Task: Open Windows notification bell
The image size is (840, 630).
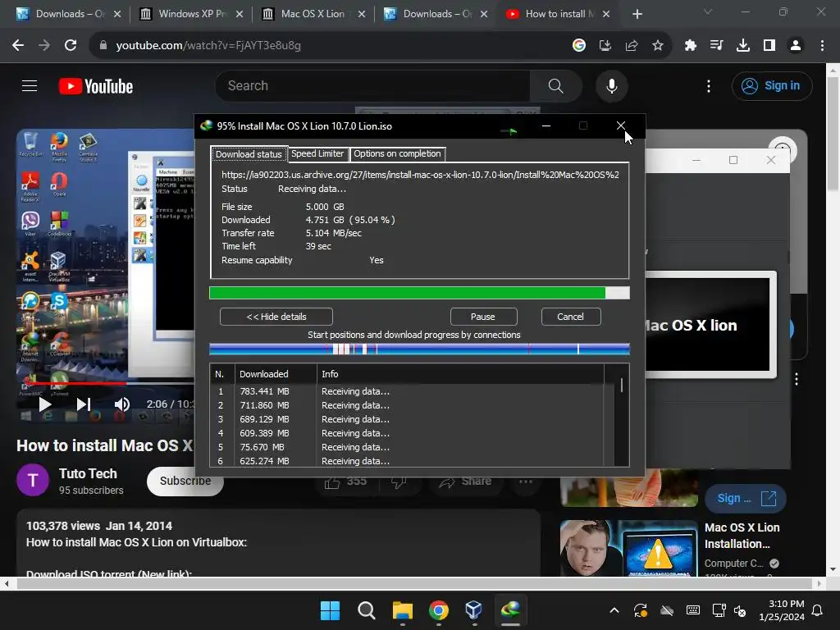Action: 818,610
